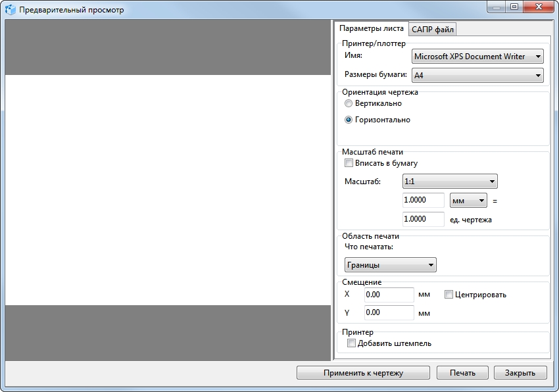Screen dimensions: 559x392
Task: Click the Закрыть button
Action: [520, 373]
